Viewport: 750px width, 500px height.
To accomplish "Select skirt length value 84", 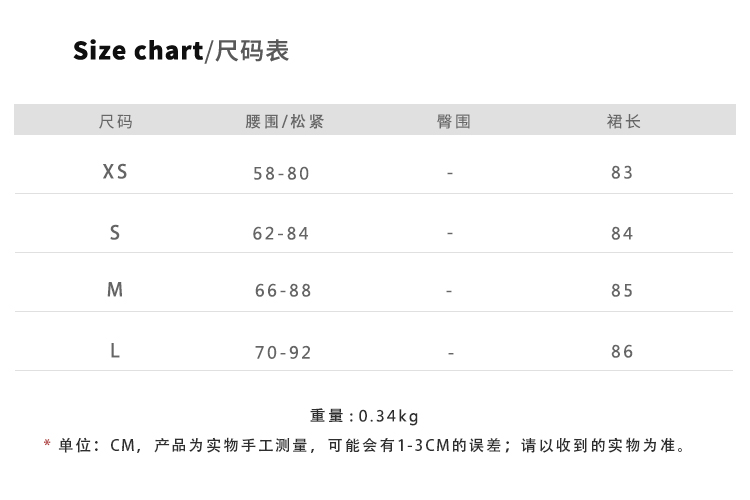I will pyautogui.click(x=622, y=234).
